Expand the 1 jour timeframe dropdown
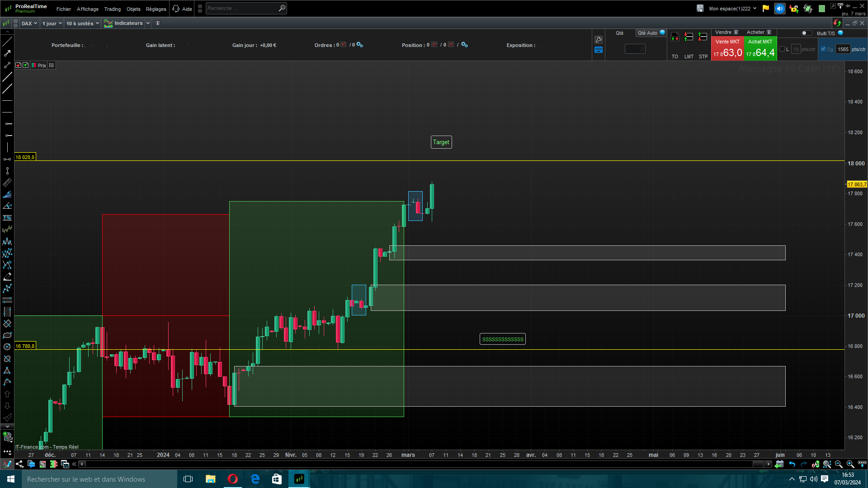 pyautogui.click(x=52, y=23)
